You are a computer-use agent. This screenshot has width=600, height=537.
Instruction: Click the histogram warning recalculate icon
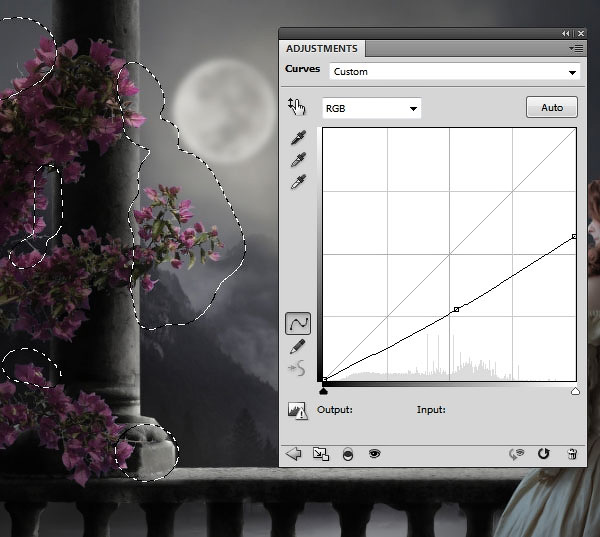(297, 411)
